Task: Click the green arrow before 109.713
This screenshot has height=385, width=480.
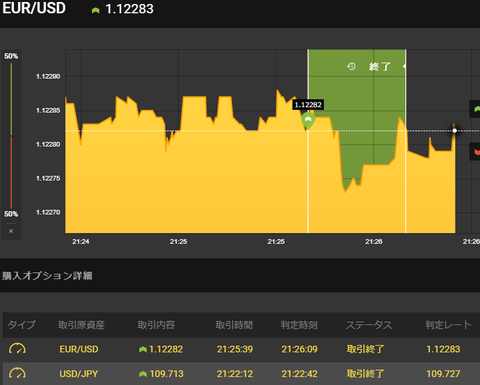Action: (x=143, y=374)
